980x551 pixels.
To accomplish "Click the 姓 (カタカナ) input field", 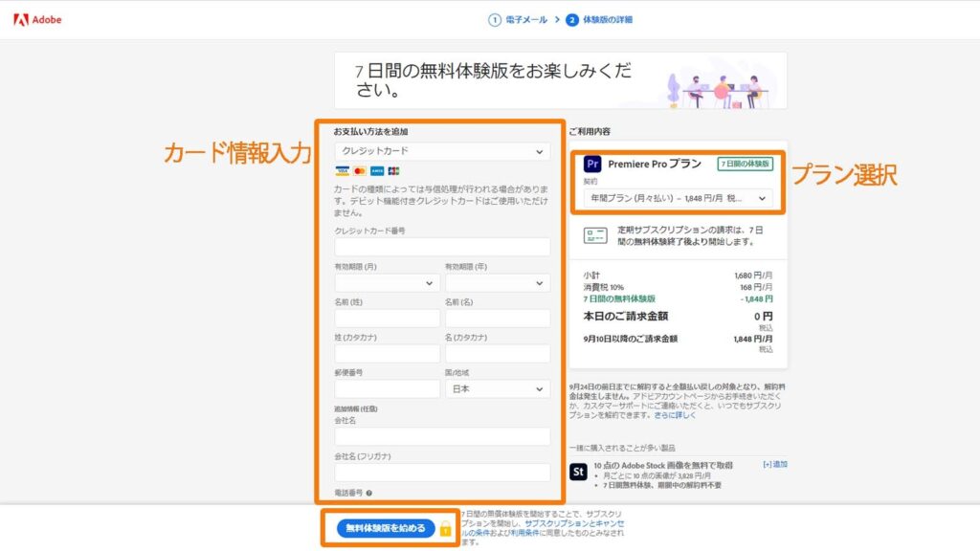I will [x=387, y=354].
